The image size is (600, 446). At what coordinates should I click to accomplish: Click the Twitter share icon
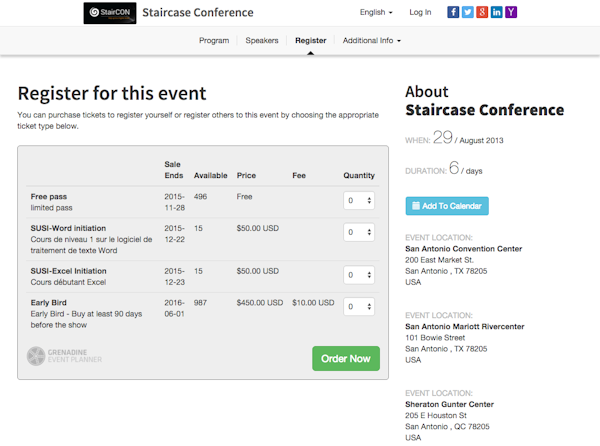(x=468, y=13)
